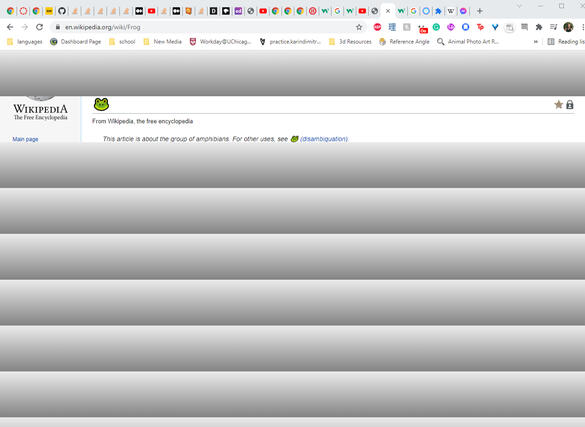Viewport: 585px width, 427px height.
Task: Open the Chrome profile avatar
Action: (x=568, y=27)
